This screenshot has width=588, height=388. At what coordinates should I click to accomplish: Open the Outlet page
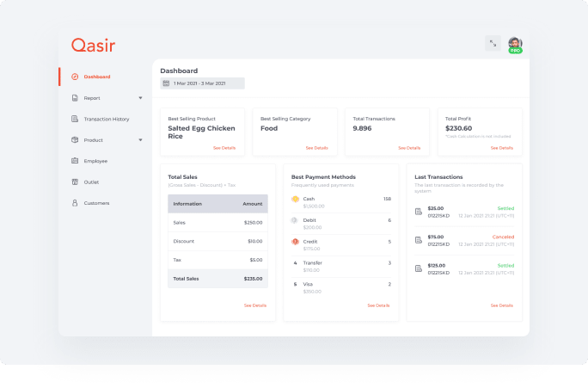pyautogui.click(x=91, y=182)
